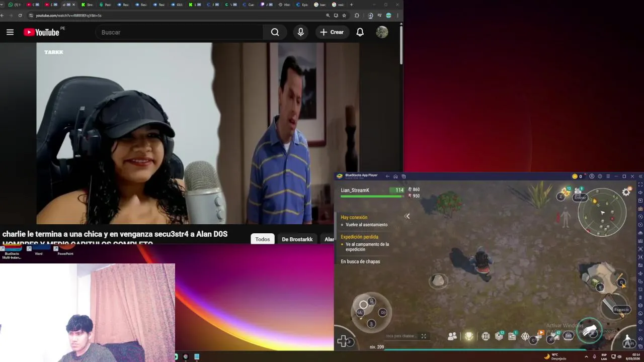
Task: Click BlueStacks title bar back arrow
Action: [x=387, y=176]
